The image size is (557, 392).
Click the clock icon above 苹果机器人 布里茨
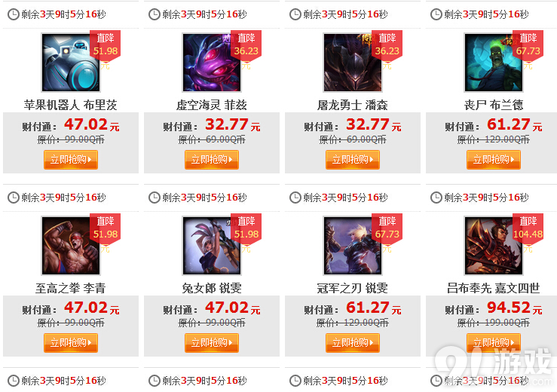[x=14, y=14]
